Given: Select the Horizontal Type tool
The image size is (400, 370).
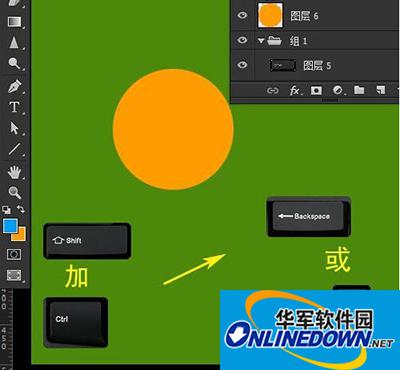Looking at the screenshot, I should pyautogui.click(x=14, y=107).
